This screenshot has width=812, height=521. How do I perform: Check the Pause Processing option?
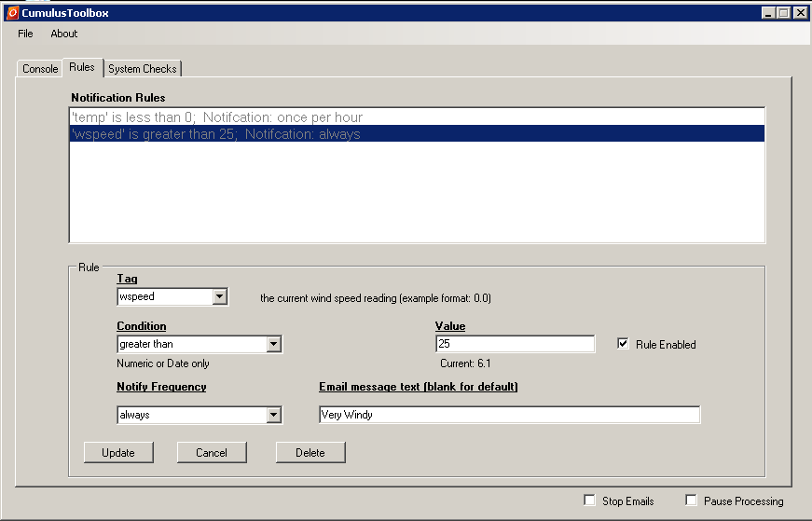pyautogui.click(x=691, y=500)
